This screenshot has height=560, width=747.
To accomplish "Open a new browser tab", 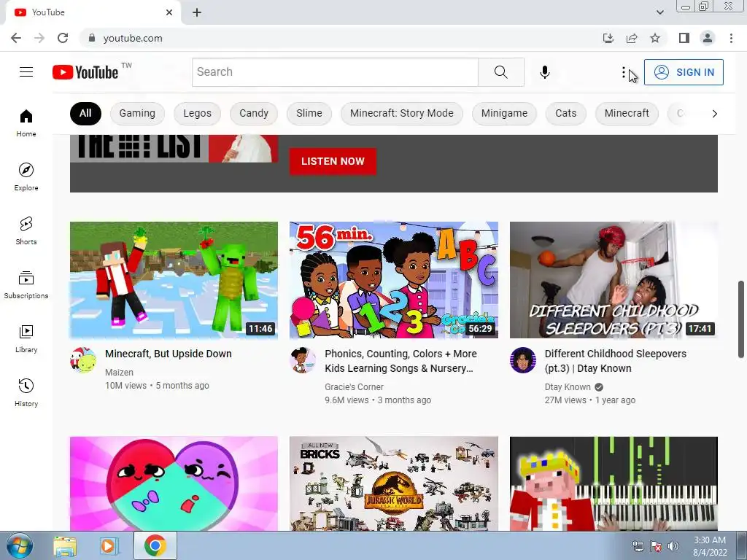I will click(x=197, y=13).
